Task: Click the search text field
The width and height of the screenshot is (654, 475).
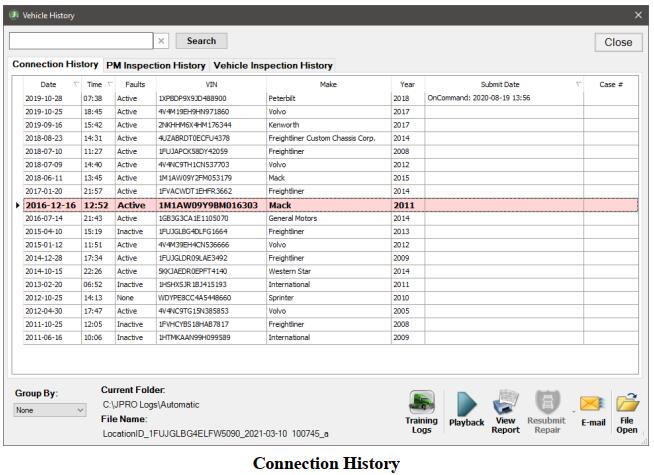Action: (x=81, y=41)
